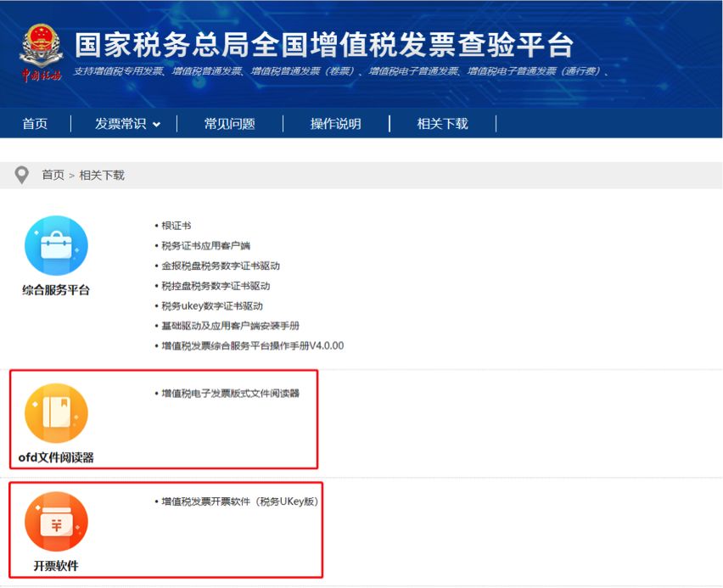Go to the 常见问题 menu item

[230, 124]
